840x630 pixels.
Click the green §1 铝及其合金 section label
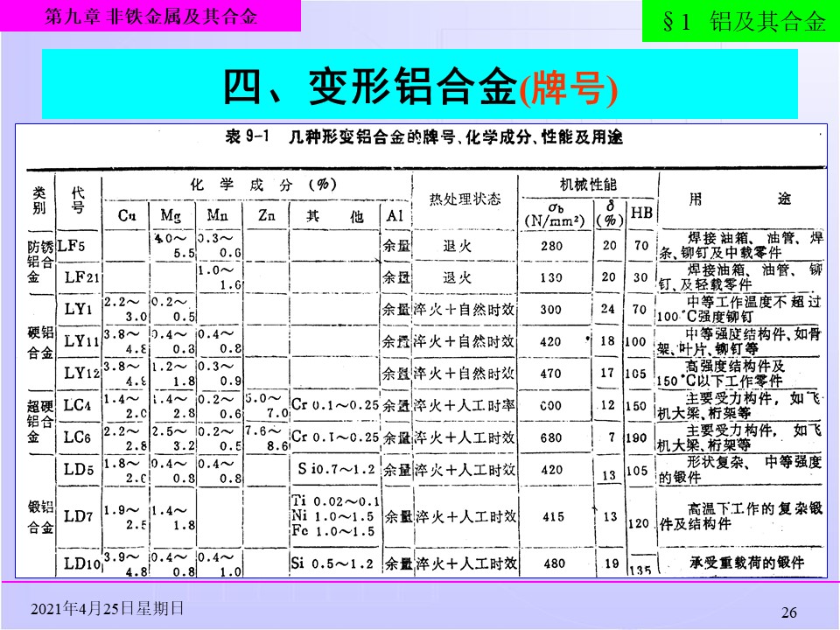pos(744,23)
